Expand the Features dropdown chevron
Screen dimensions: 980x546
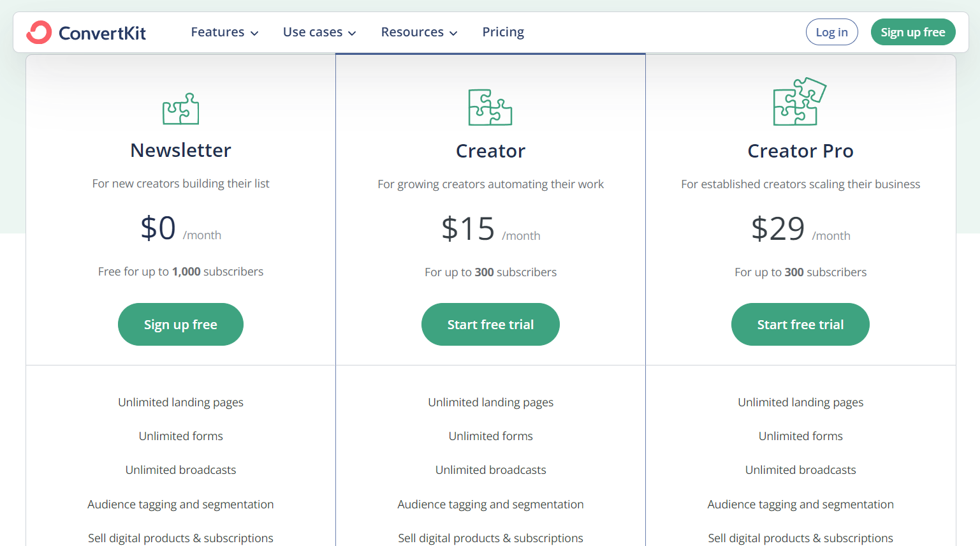[x=254, y=33]
